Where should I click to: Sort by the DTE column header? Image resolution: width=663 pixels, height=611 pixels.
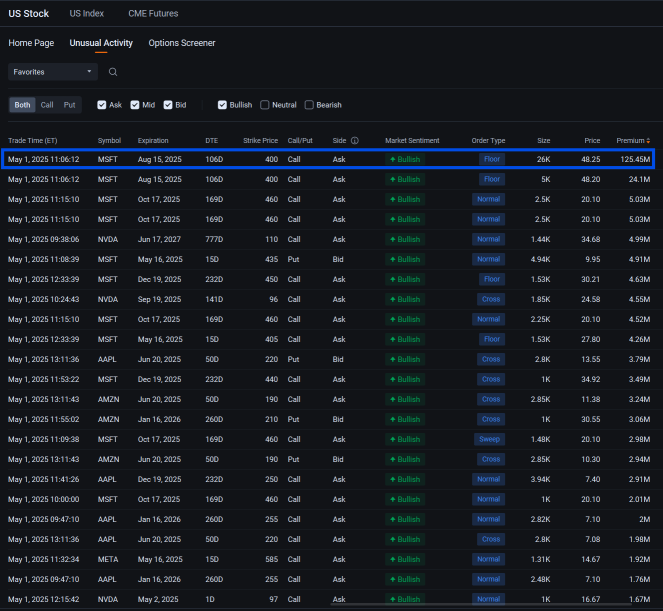[212, 140]
